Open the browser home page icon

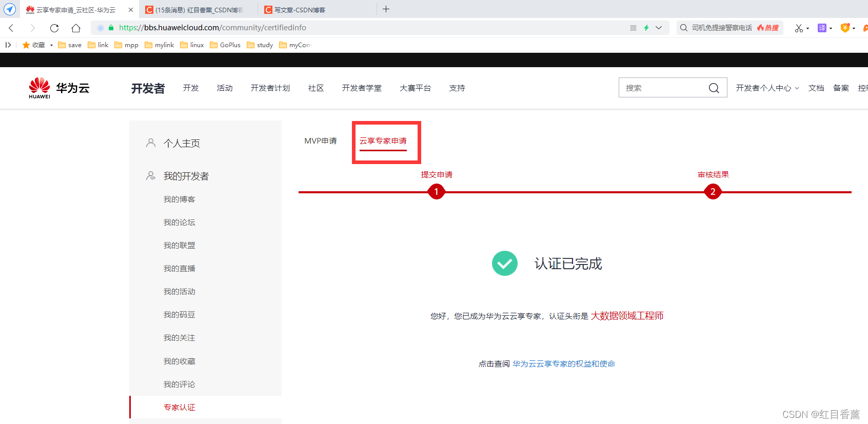(76, 28)
